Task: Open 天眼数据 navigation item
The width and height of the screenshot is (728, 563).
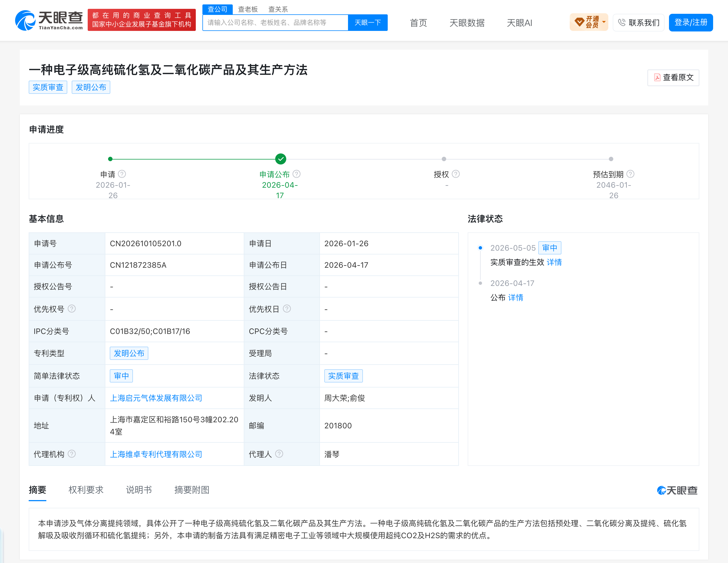Action: pyautogui.click(x=467, y=23)
